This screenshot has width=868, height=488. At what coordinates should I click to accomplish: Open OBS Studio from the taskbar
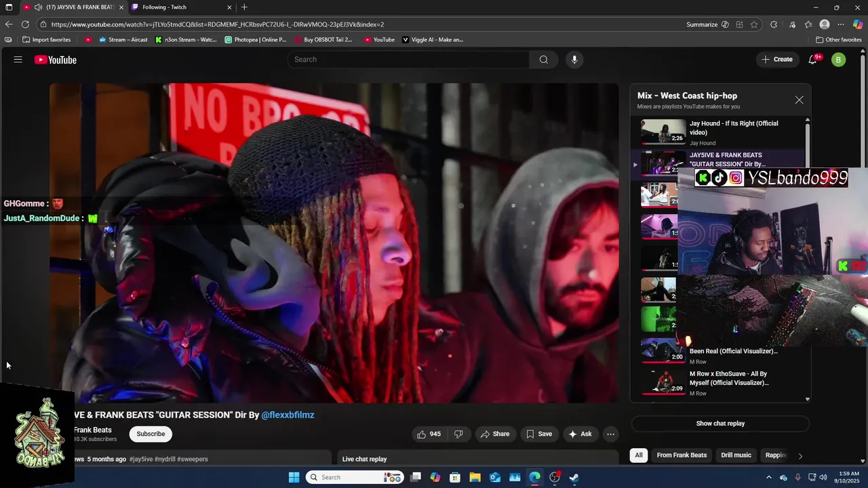[x=554, y=477]
